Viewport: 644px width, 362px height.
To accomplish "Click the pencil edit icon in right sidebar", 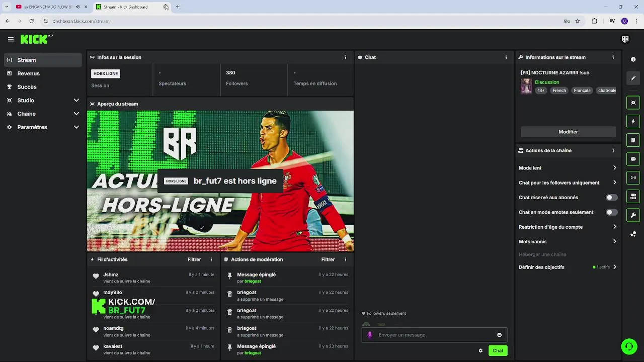I will pos(633,78).
